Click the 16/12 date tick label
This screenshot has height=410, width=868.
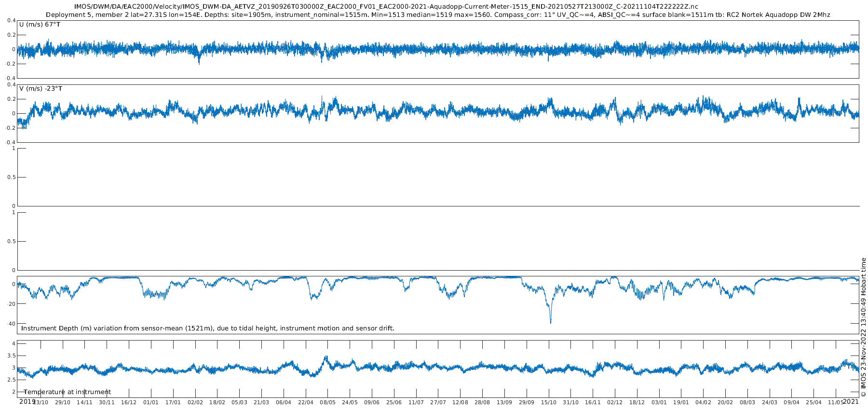(129, 402)
